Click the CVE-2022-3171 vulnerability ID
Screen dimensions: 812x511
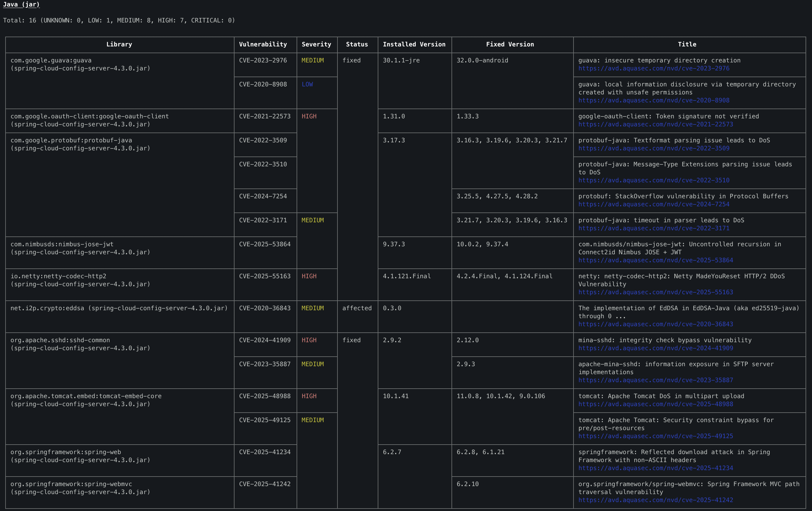click(263, 220)
